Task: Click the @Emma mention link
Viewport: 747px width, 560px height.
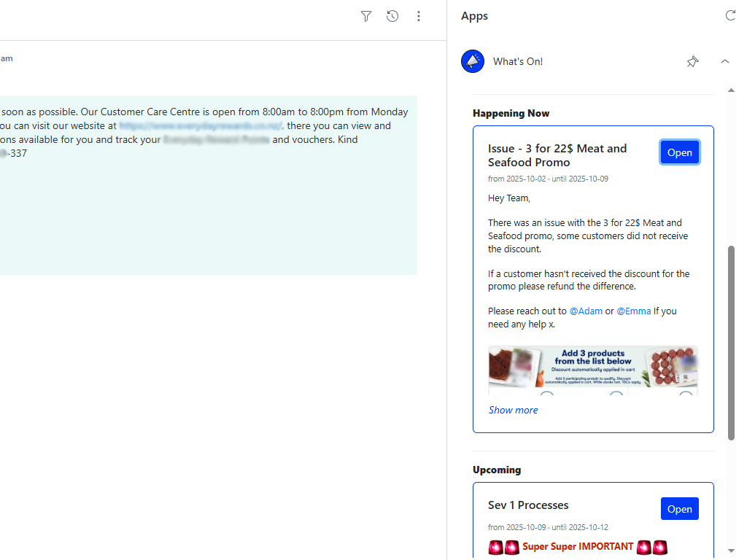Action: (634, 311)
